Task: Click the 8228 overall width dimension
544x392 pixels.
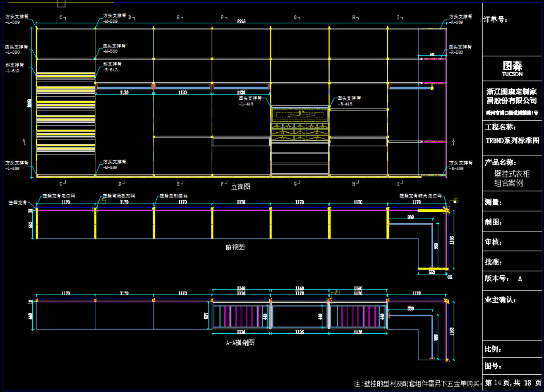Action: click(x=241, y=21)
